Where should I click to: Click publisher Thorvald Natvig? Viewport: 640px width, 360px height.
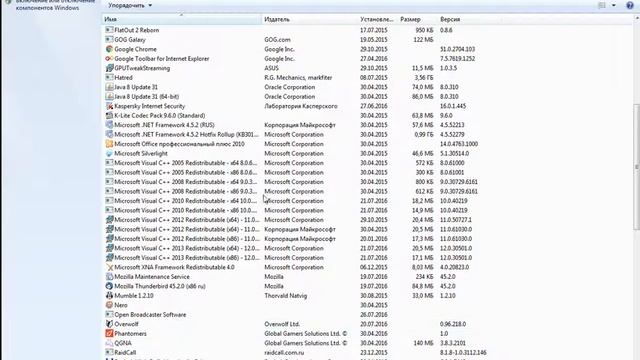coord(285,296)
